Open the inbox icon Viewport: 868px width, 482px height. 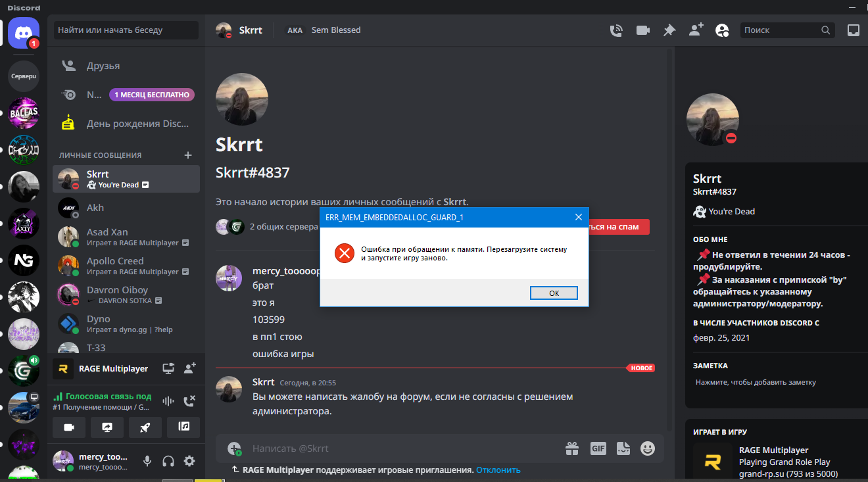(x=853, y=30)
